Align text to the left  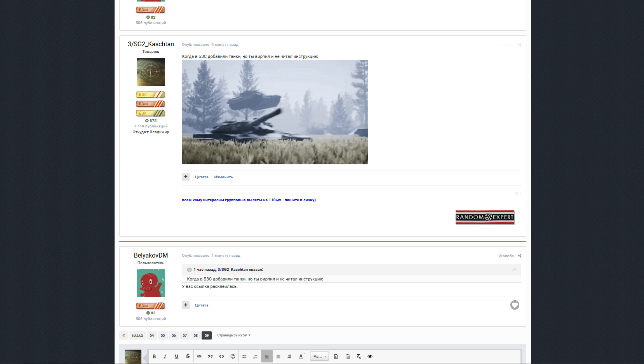pyautogui.click(x=267, y=356)
